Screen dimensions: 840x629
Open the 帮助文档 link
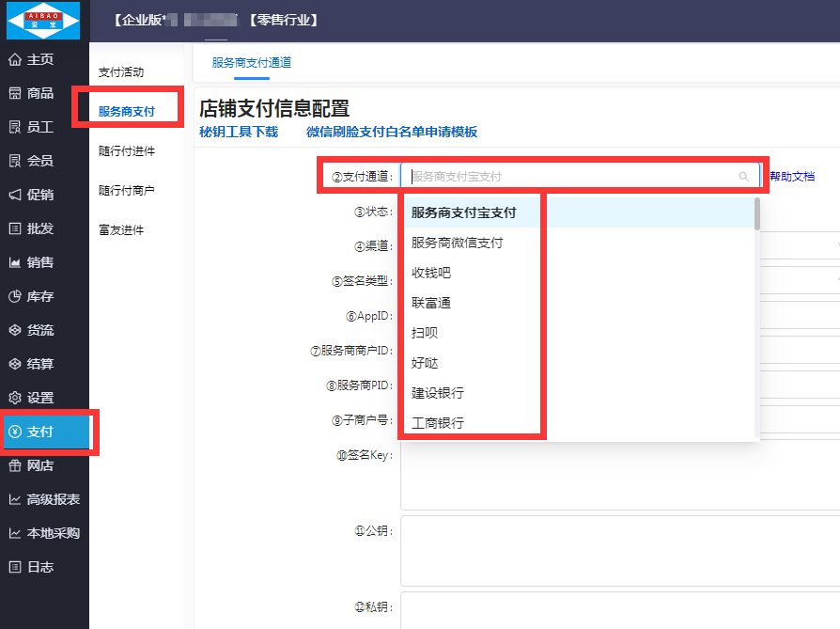(792, 177)
